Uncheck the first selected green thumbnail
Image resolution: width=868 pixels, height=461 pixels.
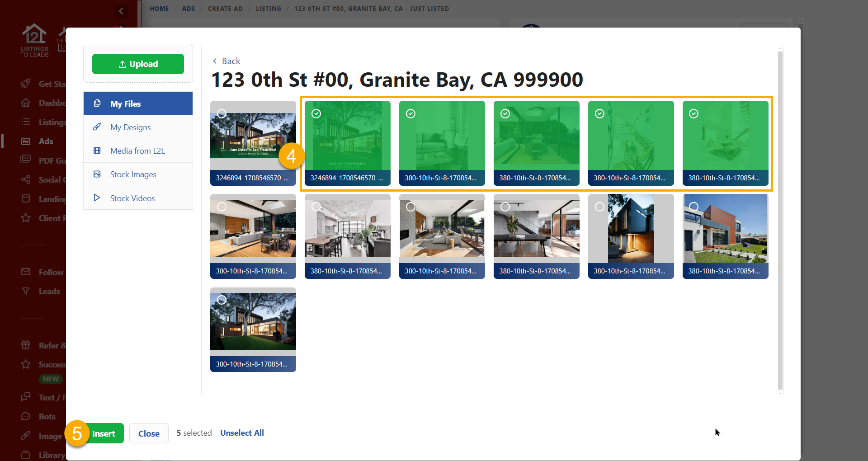(316, 113)
